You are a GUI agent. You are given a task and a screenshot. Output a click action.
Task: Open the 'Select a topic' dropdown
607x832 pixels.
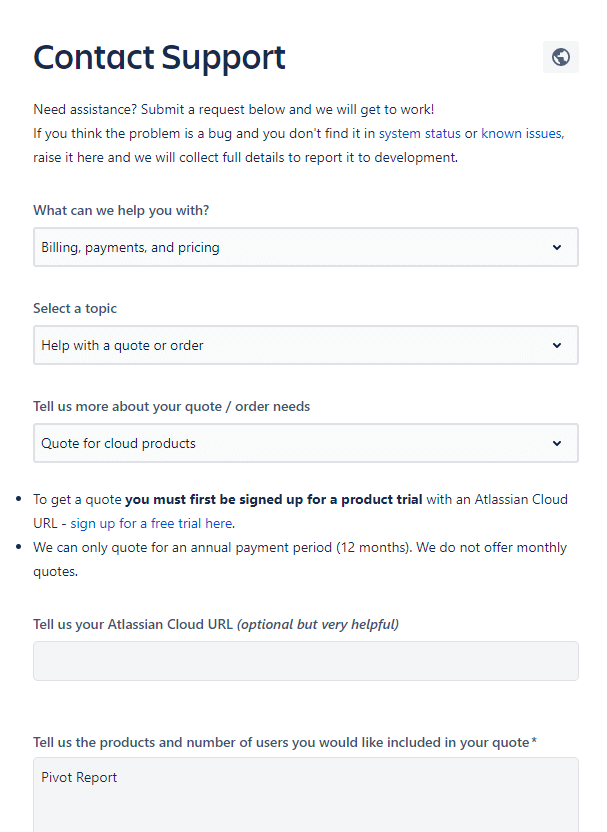coord(306,345)
